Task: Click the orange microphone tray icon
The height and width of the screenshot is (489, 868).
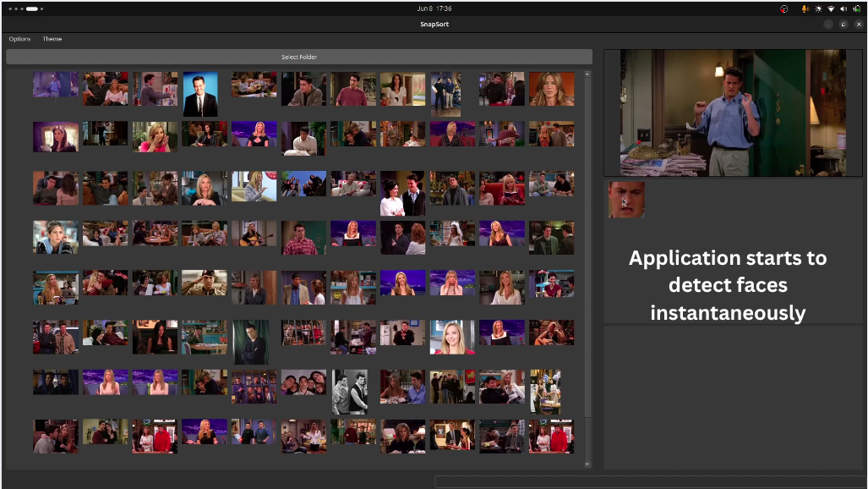Action: pos(805,8)
